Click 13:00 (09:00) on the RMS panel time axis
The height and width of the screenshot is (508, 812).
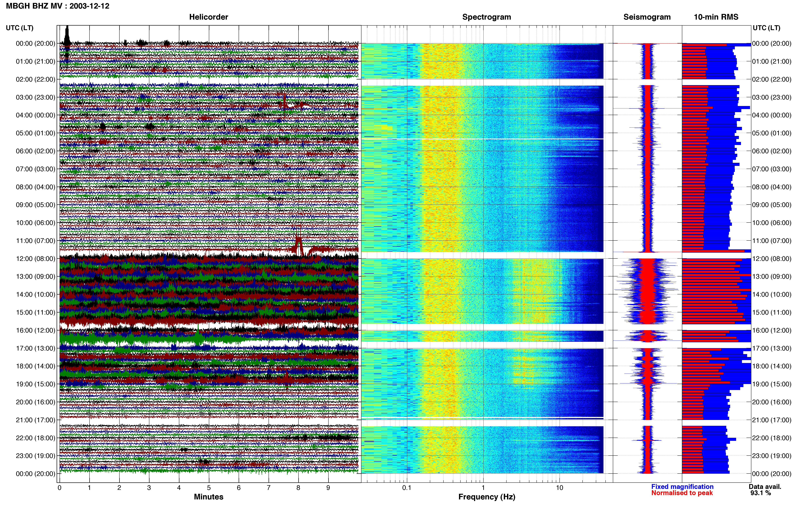click(772, 277)
